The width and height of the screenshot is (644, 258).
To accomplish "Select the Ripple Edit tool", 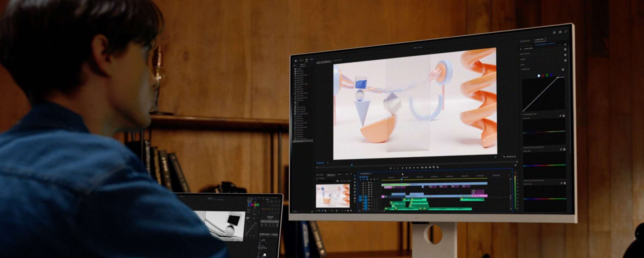I will (355, 182).
